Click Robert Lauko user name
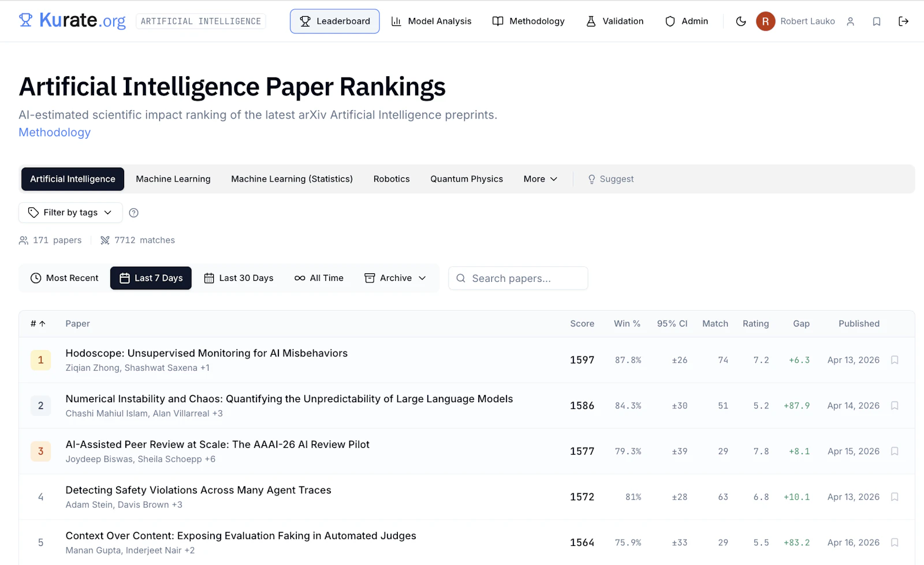Screen dimensions: 924x565 click(x=807, y=21)
